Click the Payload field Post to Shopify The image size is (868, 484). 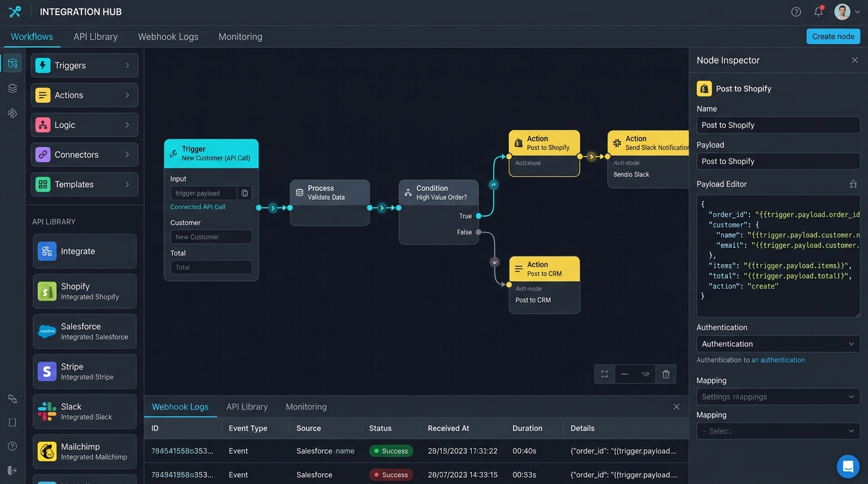click(x=778, y=161)
